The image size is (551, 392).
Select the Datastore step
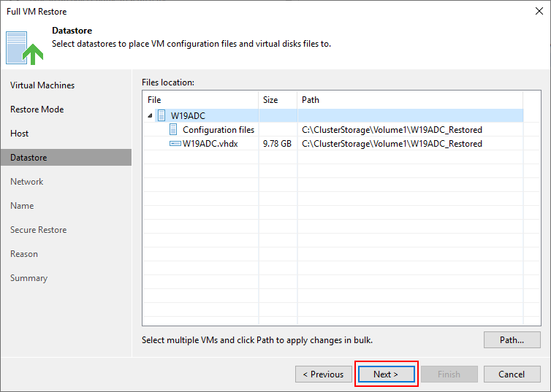point(66,157)
